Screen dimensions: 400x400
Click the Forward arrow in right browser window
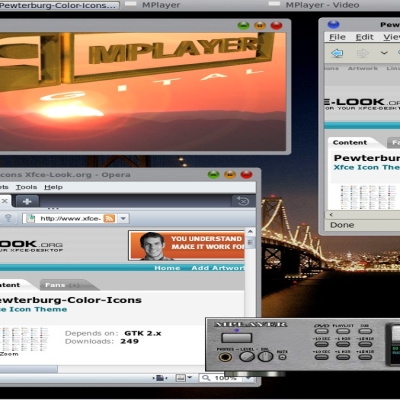(x=362, y=53)
